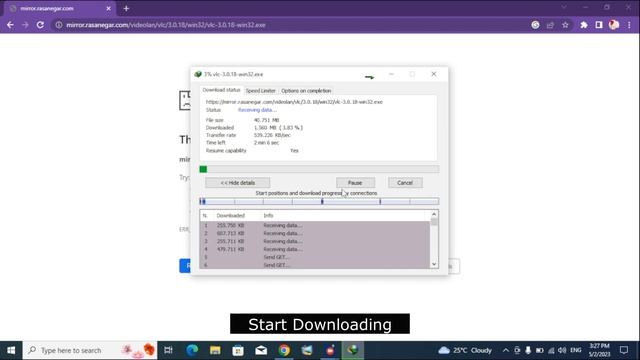Open Microsoft Store from taskbar

(238, 350)
